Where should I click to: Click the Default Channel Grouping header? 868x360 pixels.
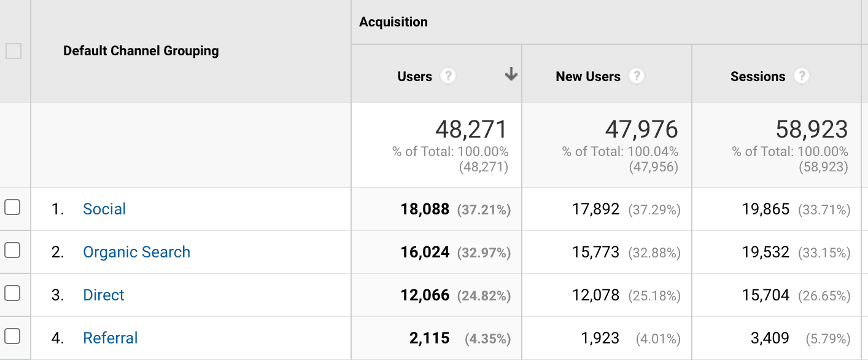pyautogui.click(x=141, y=51)
